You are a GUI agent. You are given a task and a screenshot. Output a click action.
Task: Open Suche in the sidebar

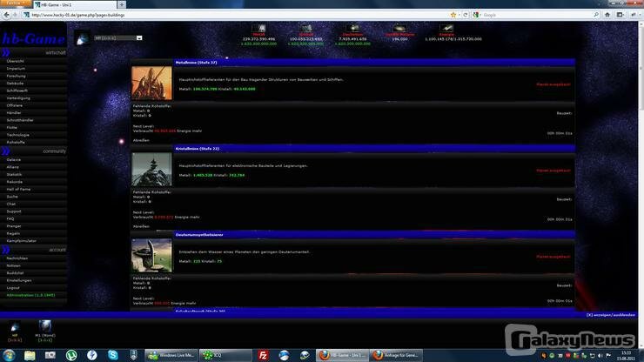tap(12, 197)
